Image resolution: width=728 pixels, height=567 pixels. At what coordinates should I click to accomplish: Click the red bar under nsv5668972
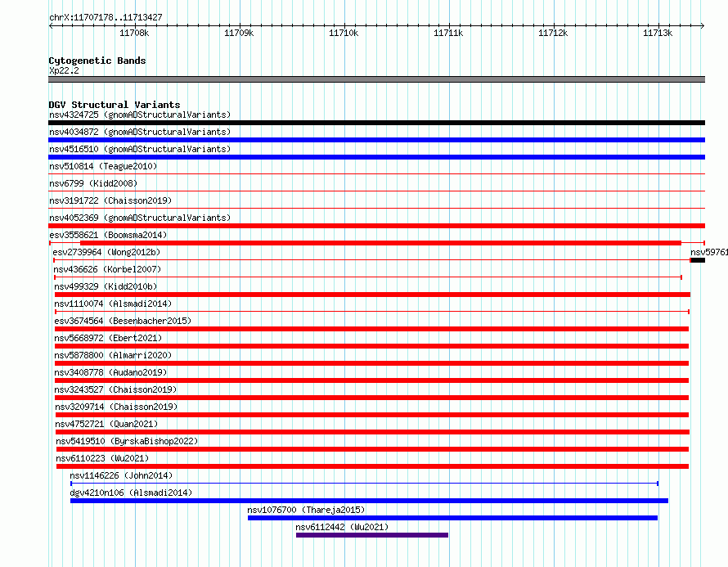coord(371,346)
